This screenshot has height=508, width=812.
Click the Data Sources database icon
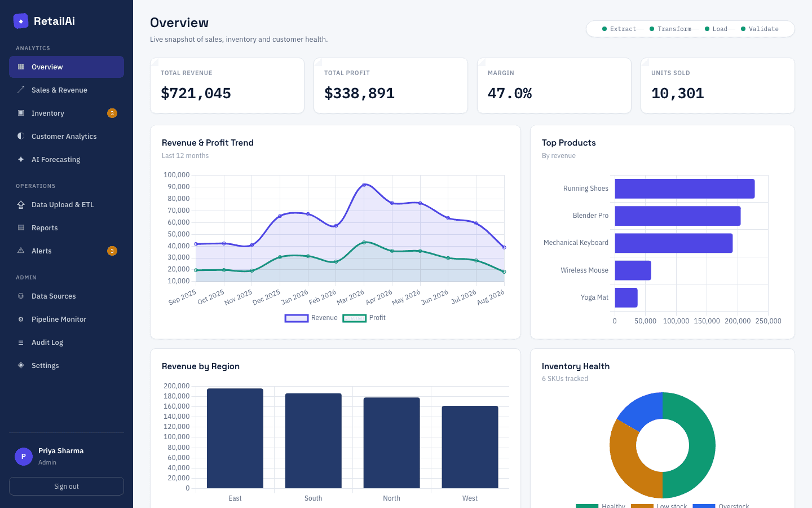(21, 296)
